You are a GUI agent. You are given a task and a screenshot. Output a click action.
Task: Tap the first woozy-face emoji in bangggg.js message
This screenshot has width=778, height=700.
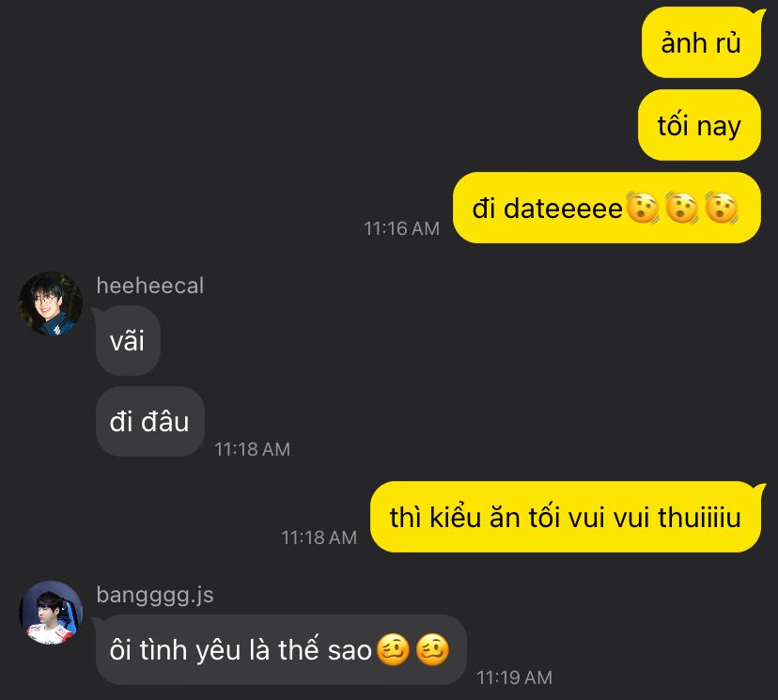[x=393, y=650]
